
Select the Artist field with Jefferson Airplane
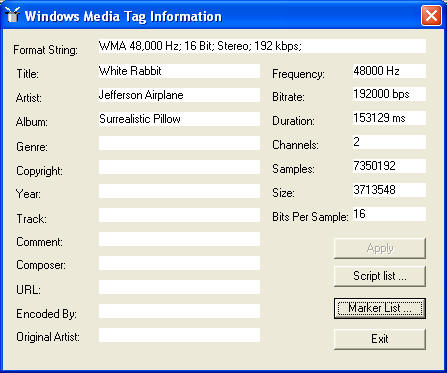(x=179, y=95)
